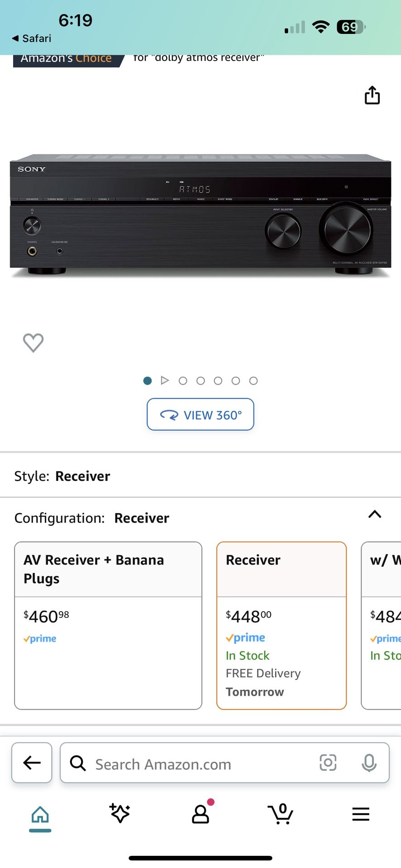Screen dimensions: 401x868
Task: Tap the FREE Delivery Tomorrow link
Action: click(263, 682)
